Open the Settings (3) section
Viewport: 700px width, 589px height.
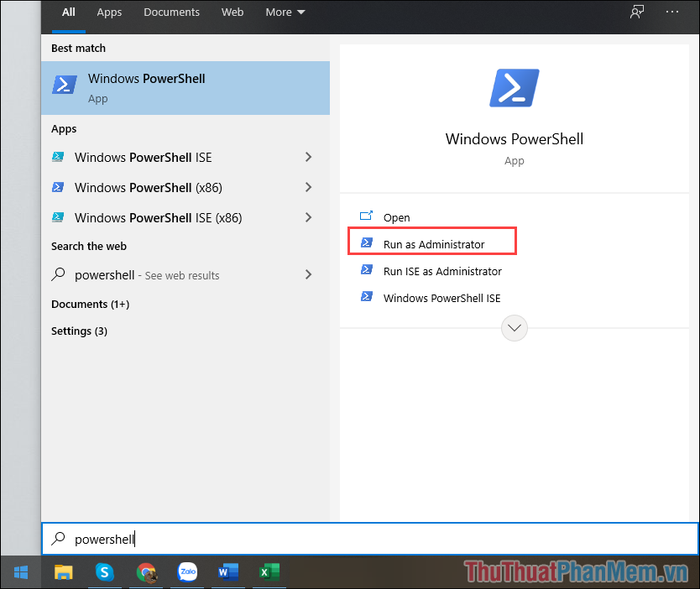79,331
